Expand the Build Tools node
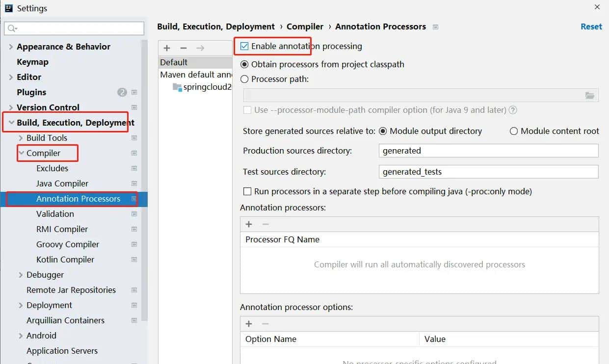Viewport: 609px width, 364px height. (x=21, y=138)
